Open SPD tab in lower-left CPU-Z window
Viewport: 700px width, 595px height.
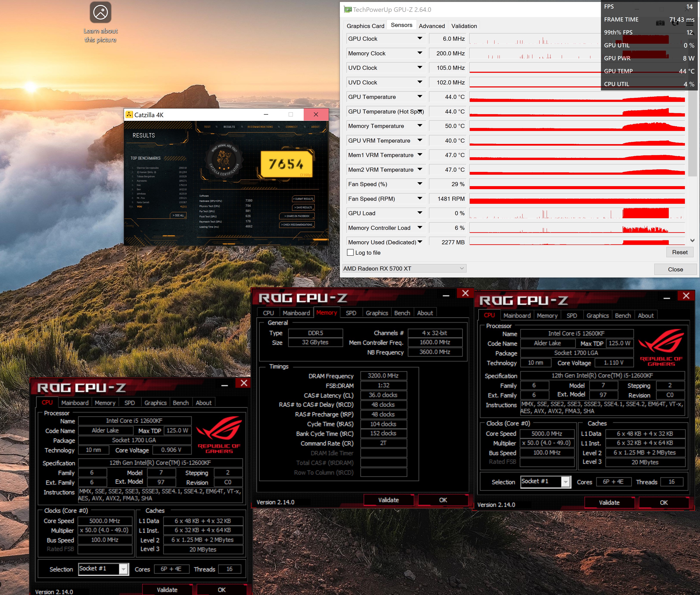click(129, 402)
